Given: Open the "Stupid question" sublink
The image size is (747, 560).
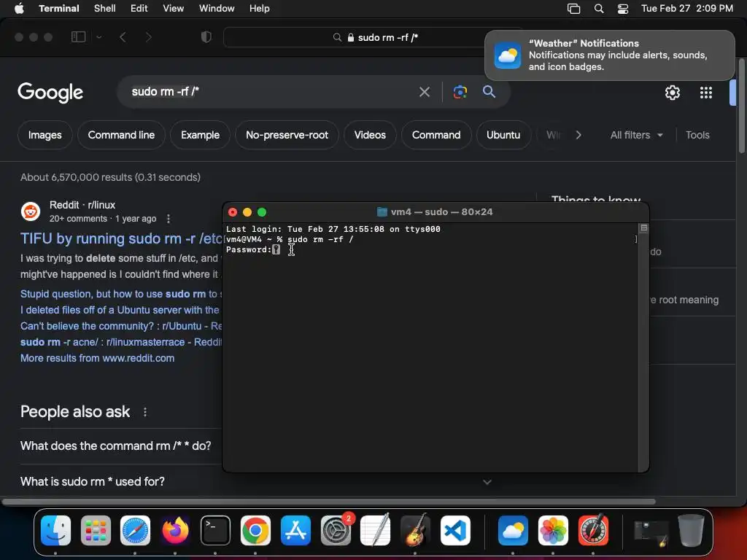Looking at the screenshot, I should pyautogui.click(x=121, y=294).
